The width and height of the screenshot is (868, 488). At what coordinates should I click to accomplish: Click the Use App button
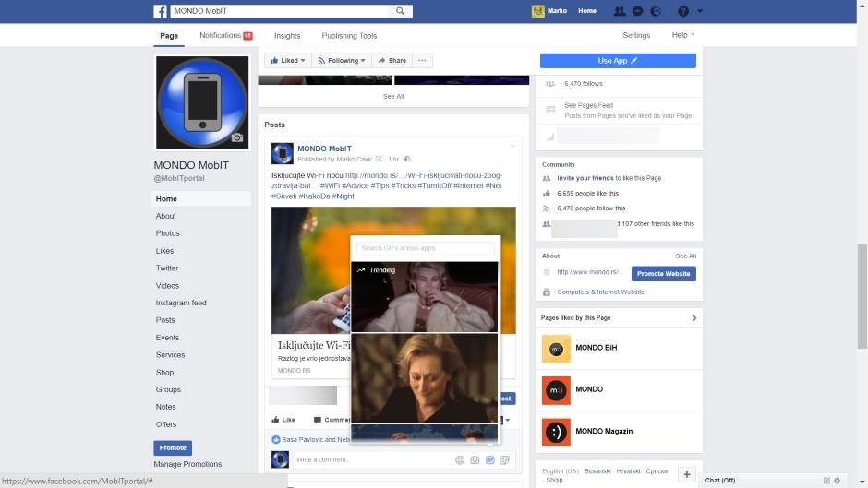click(618, 61)
